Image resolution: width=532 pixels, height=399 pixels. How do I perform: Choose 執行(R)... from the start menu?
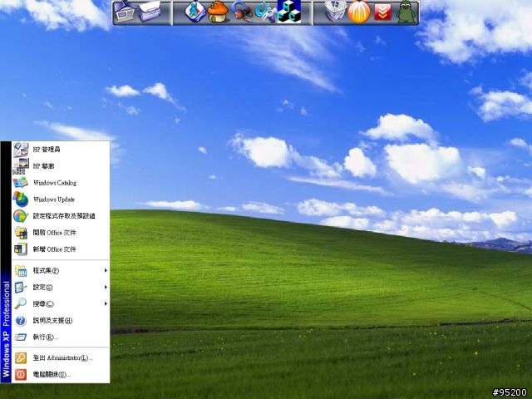(x=61, y=337)
